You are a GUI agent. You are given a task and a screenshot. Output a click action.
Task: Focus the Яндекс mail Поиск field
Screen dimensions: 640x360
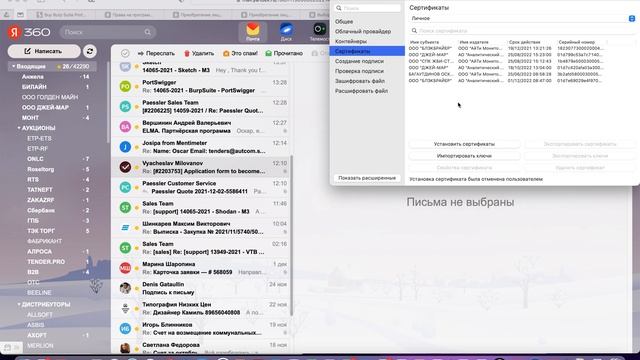point(108,32)
